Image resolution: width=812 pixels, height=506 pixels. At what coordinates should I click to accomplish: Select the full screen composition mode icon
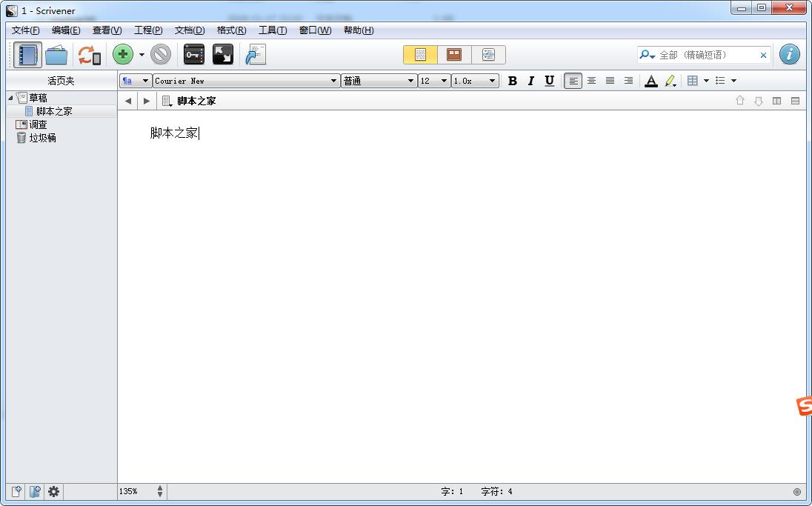(223, 54)
